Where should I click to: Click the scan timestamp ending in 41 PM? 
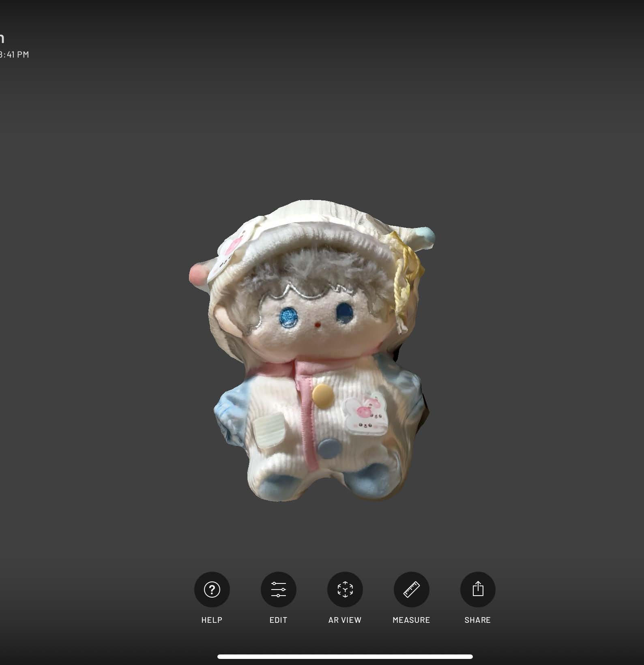click(14, 54)
